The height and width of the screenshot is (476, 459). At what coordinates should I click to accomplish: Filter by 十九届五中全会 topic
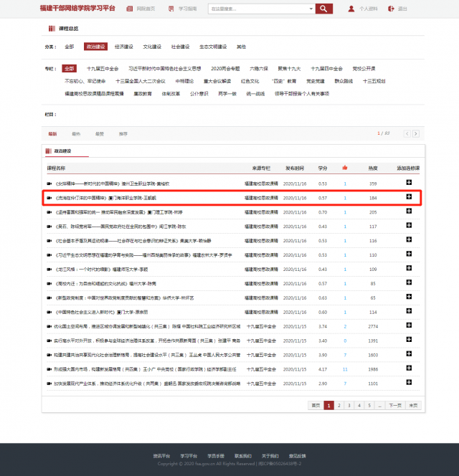[x=103, y=69]
